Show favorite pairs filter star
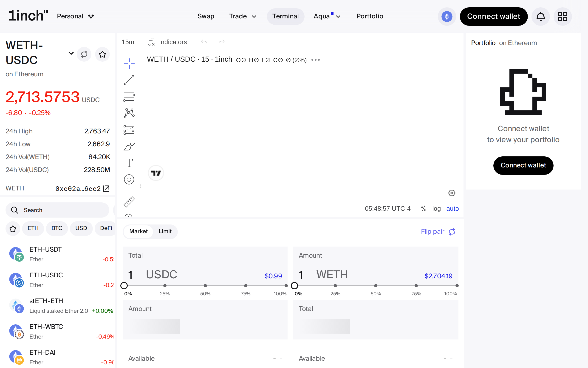This screenshot has width=588, height=368. [13, 228]
